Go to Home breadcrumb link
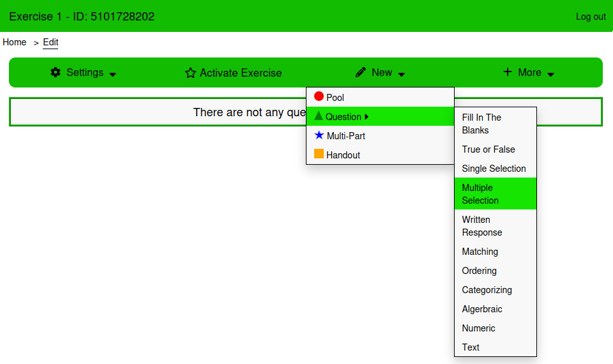The height and width of the screenshot is (364, 613). coord(15,42)
